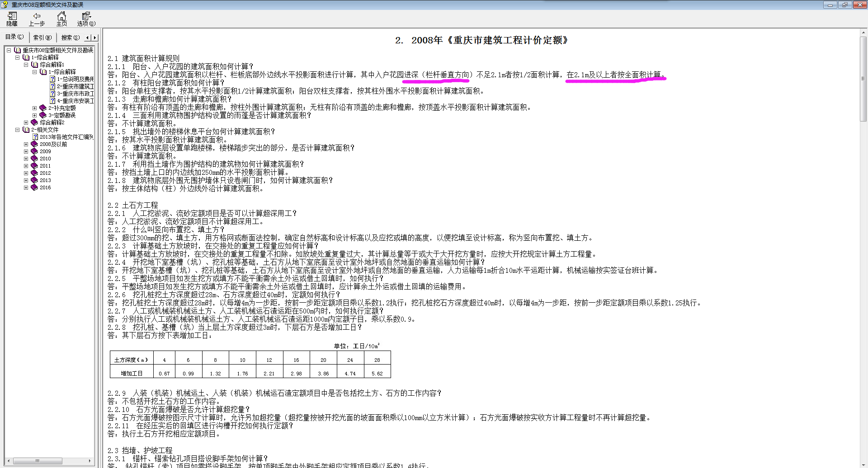Click the topic page icon for 1-总说明及费用
The width and height of the screenshot is (868, 468).
[x=52, y=79]
